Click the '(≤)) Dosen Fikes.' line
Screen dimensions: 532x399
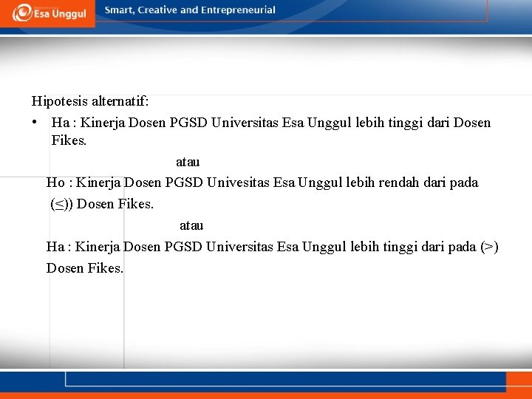point(102,204)
